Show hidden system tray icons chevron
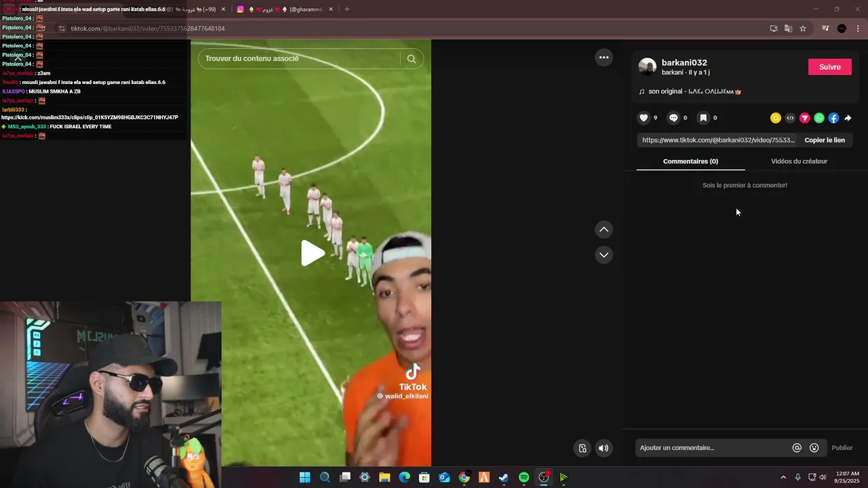The image size is (868, 488). pos(783,477)
